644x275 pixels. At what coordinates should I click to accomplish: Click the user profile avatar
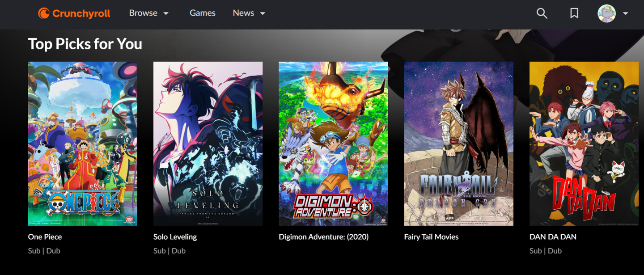pyautogui.click(x=607, y=13)
